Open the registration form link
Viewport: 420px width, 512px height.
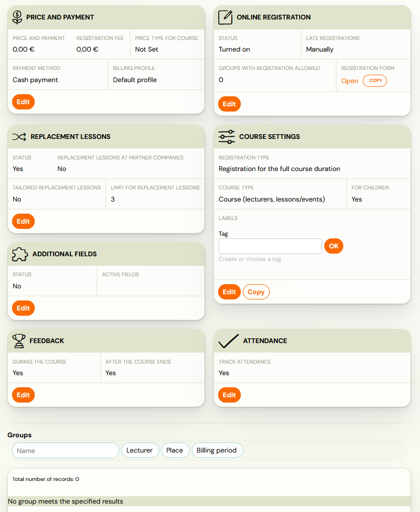pyautogui.click(x=350, y=81)
